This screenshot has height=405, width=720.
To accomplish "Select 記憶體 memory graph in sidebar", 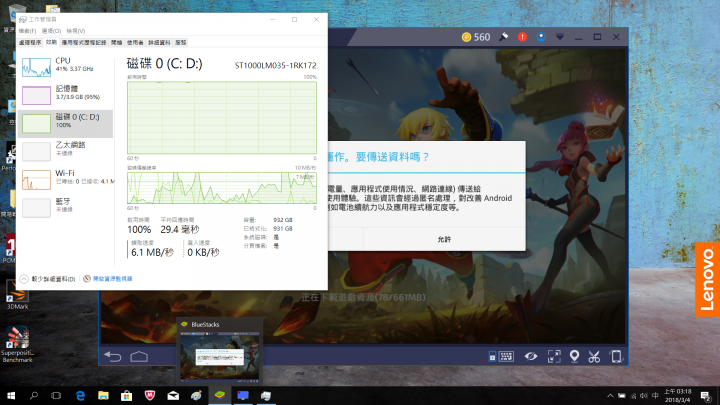I will (x=66, y=95).
